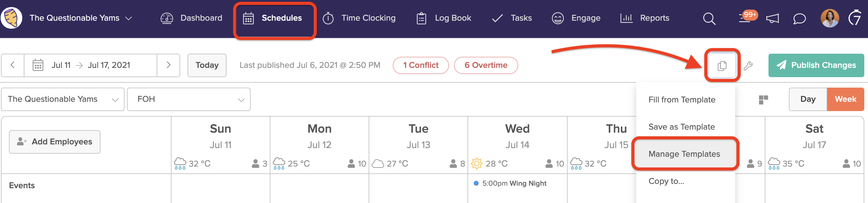Image resolution: width=868 pixels, height=203 pixels.
Task: Switch schedule view to Day
Action: click(x=808, y=99)
